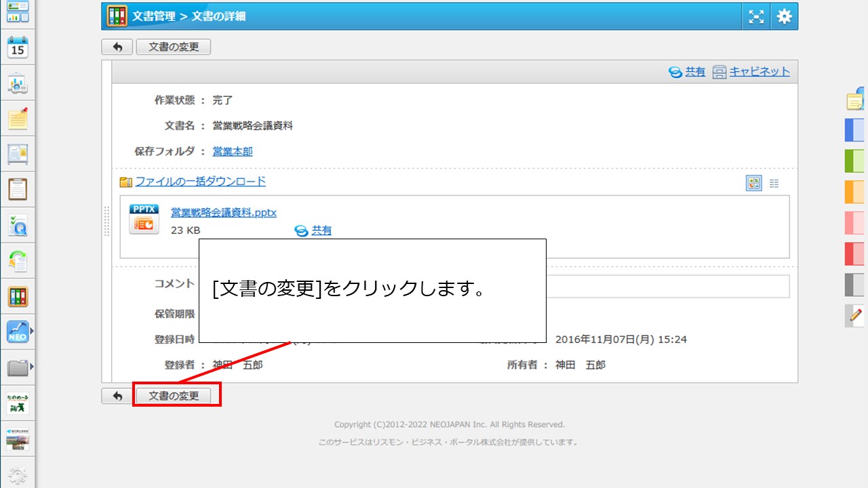This screenshot has width=868, height=488.
Task: Click the clipboard icon in sidebar
Action: (18, 190)
